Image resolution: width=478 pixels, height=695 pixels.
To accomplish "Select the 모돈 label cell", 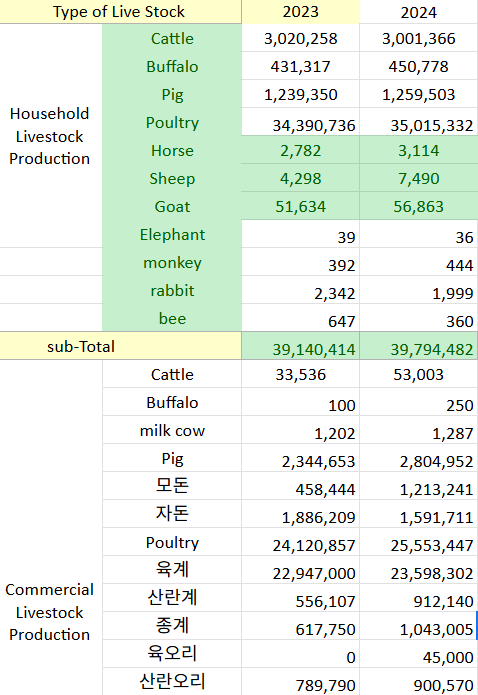I will pyautogui.click(x=172, y=486).
